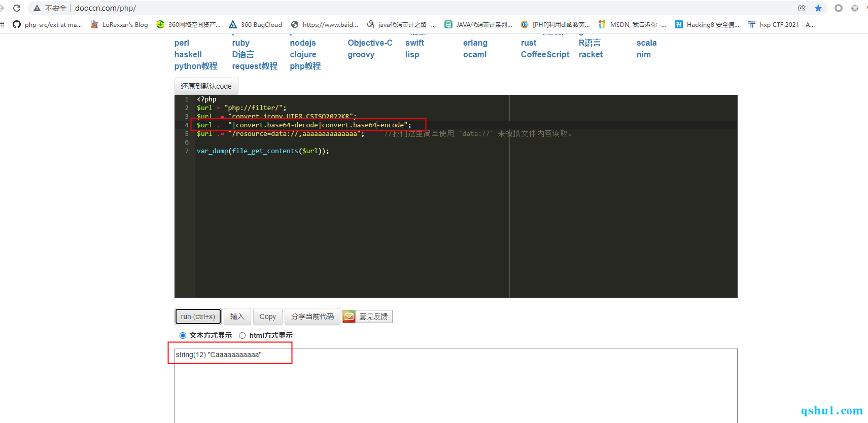Image resolution: width=868 pixels, height=423 pixels.
Task: Open the racket language link
Action: click(591, 55)
